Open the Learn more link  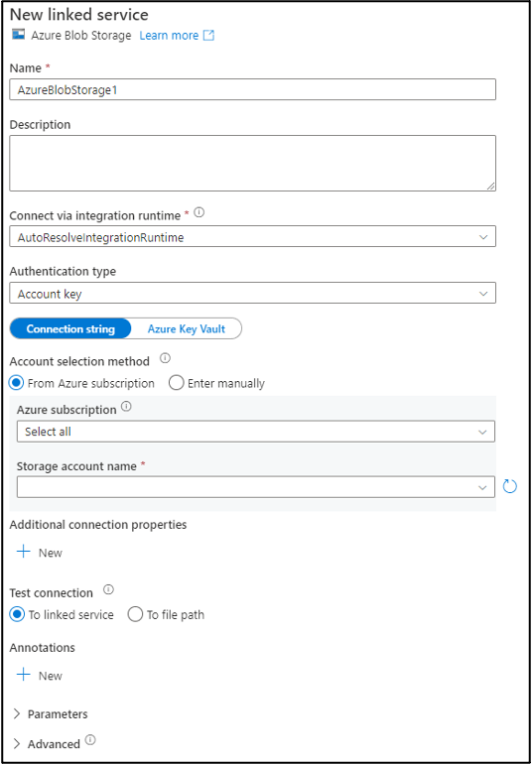click(169, 36)
